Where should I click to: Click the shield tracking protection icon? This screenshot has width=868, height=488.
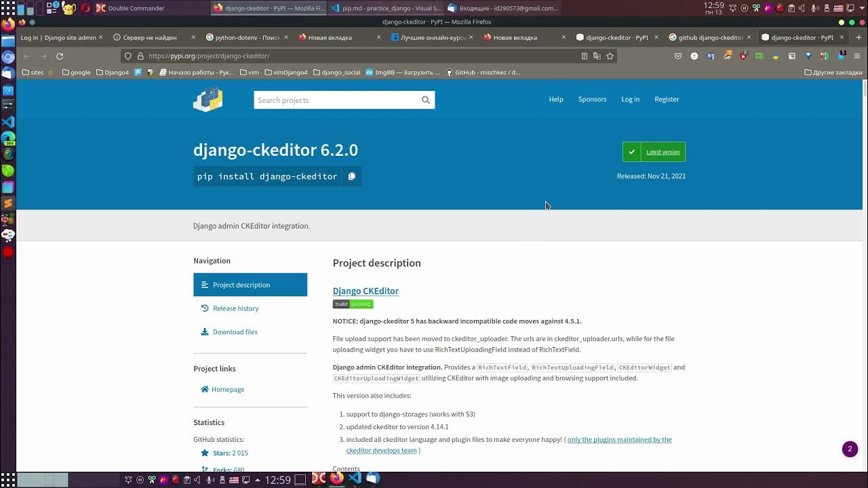coord(129,56)
